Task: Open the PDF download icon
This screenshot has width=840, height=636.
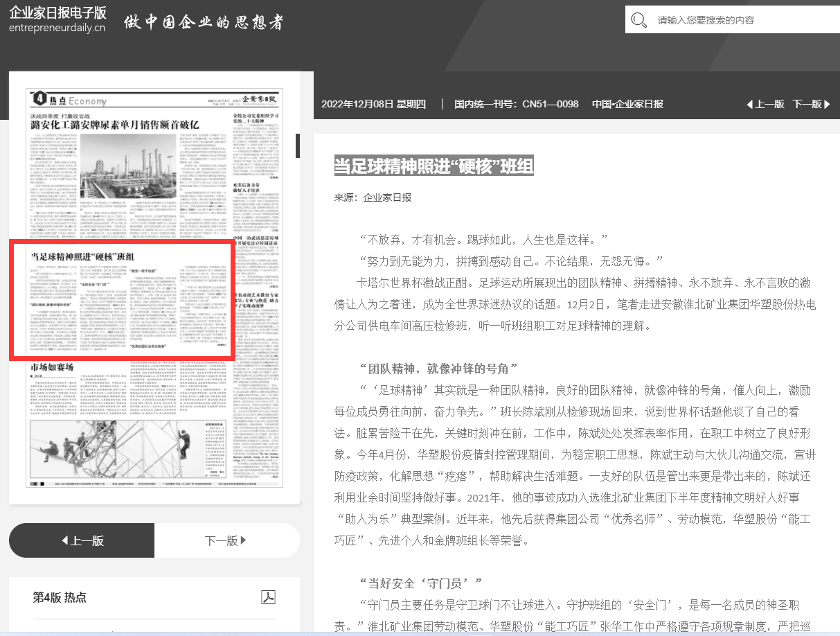Action: coord(268,597)
